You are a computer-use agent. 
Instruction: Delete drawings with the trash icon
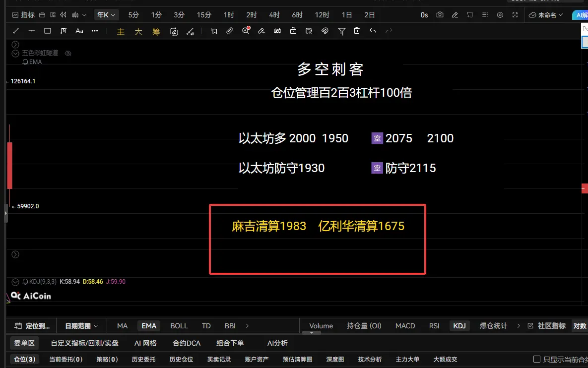[x=357, y=31]
